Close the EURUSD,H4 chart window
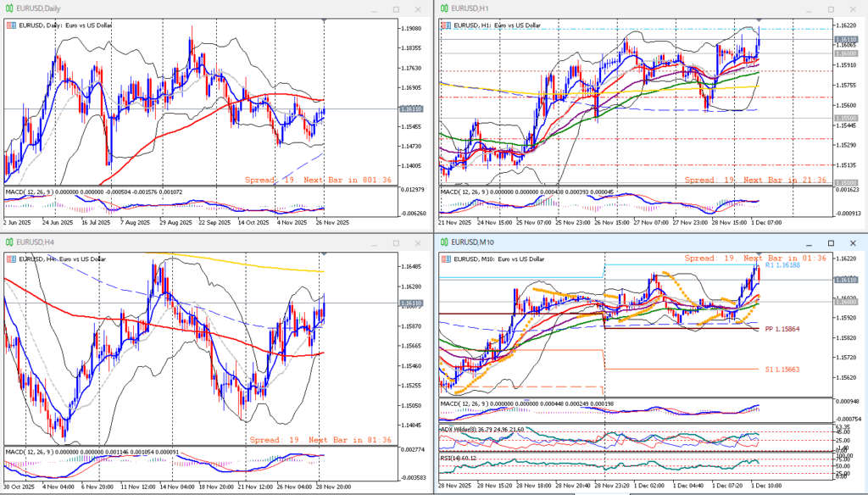Viewport: 868px width, 495px height. pos(417,242)
